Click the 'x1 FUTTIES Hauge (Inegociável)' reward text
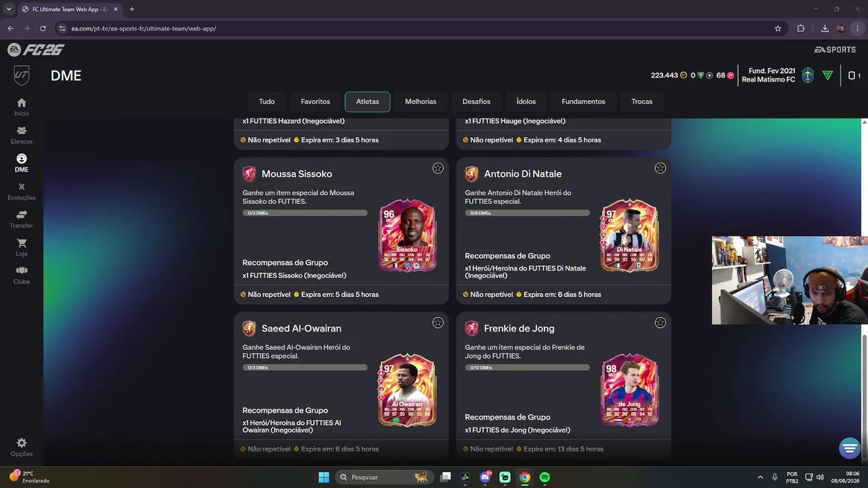The image size is (868, 488). coord(515,121)
